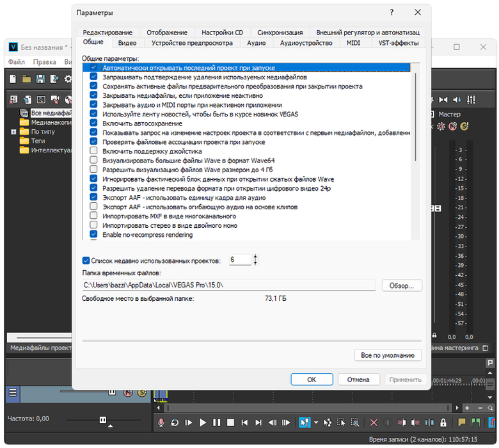The height and width of the screenshot is (448, 499).
Task: Click the Dim Output speaker icon in Master Bus
Action: point(457,100)
